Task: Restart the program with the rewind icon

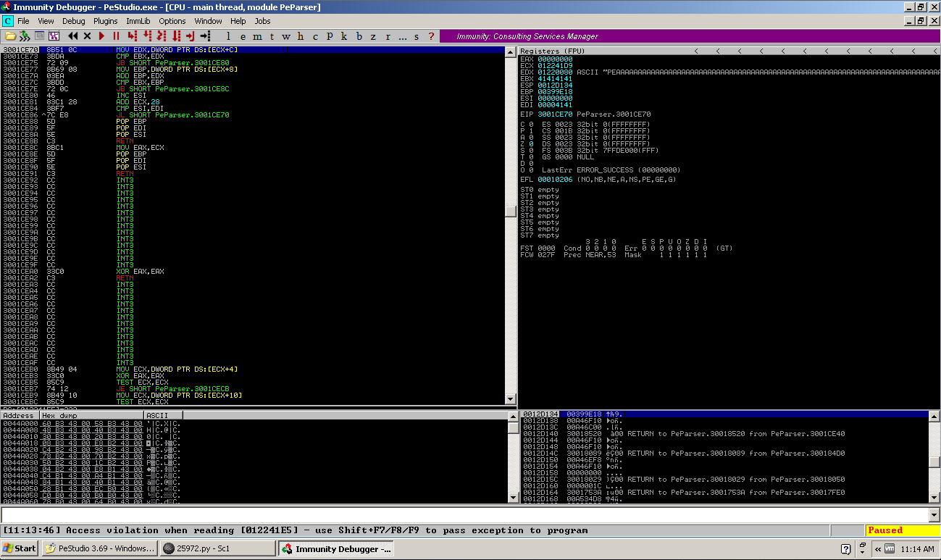Action: 72,36
